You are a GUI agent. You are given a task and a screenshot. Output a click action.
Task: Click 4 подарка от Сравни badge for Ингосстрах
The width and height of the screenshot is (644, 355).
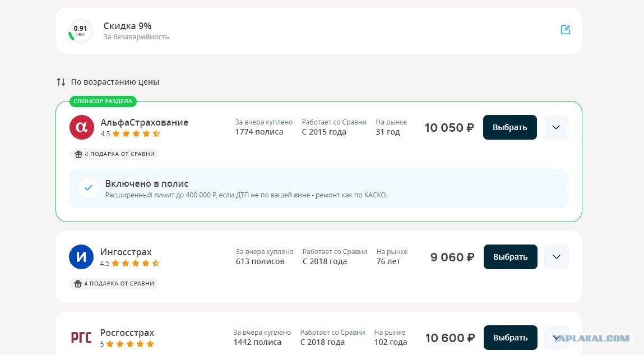[x=114, y=284]
